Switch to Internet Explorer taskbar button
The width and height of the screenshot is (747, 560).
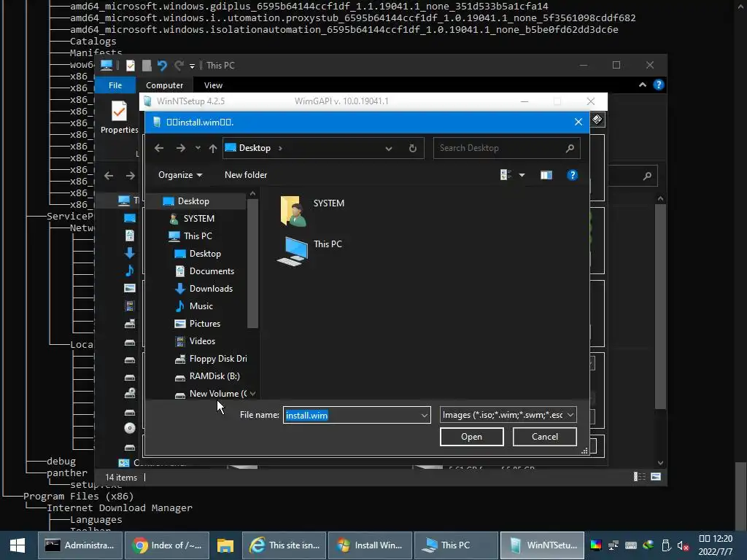click(285, 545)
